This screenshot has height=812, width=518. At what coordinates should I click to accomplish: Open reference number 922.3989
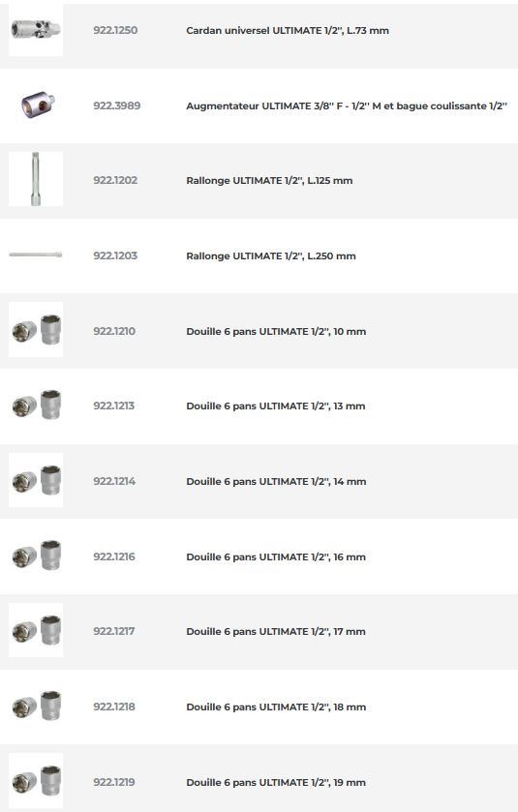point(116,105)
